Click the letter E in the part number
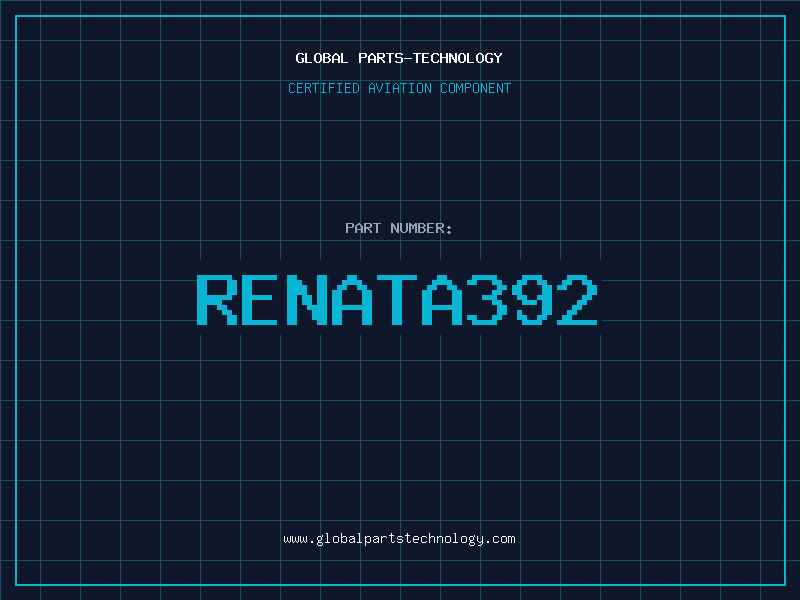Viewport: 800px width, 600px height. pyautogui.click(x=261, y=299)
